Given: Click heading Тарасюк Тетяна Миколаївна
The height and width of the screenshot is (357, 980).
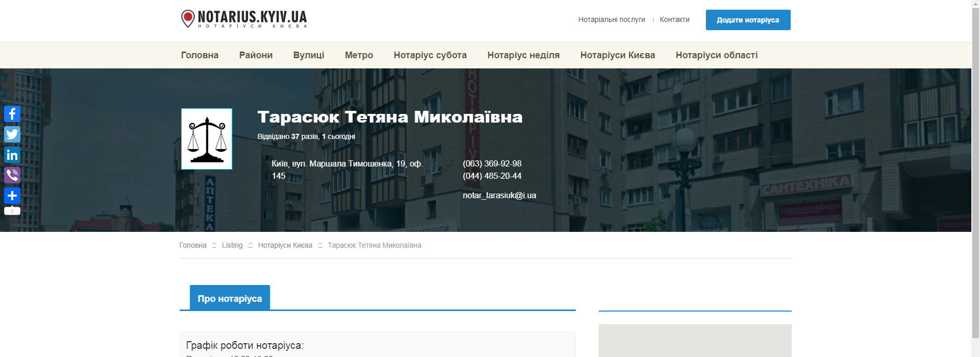Looking at the screenshot, I should [x=390, y=117].
